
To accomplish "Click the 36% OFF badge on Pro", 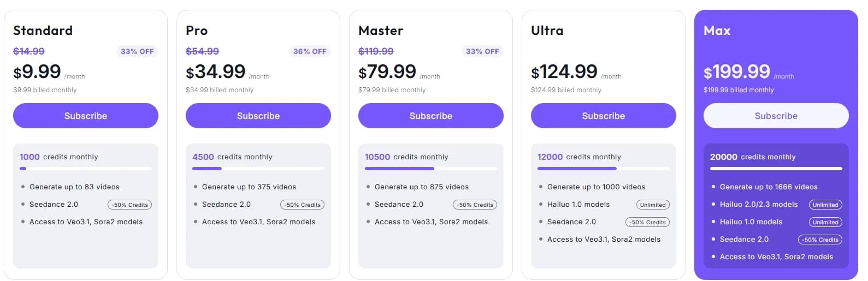I will pyautogui.click(x=310, y=51).
